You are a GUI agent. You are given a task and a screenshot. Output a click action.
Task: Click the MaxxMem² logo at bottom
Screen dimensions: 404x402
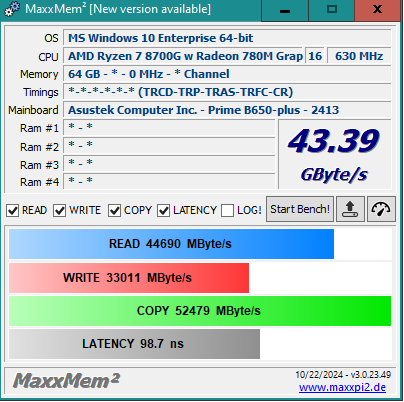[x=66, y=381]
